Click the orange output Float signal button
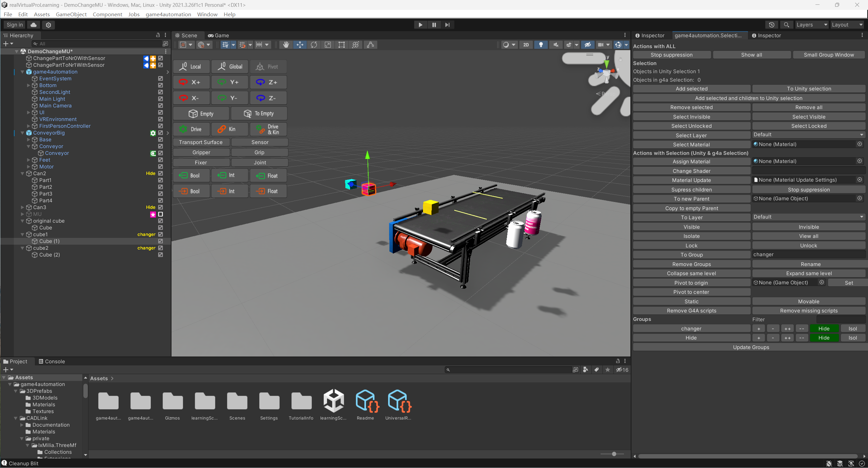The width and height of the screenshot is (868, 468). pos(268,191)
